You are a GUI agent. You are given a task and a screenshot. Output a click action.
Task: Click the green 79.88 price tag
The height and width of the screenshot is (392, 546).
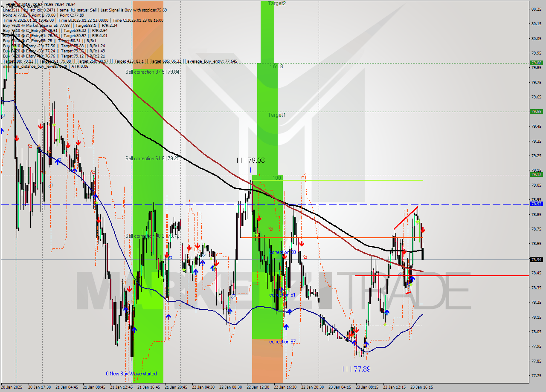coord(536,63)
